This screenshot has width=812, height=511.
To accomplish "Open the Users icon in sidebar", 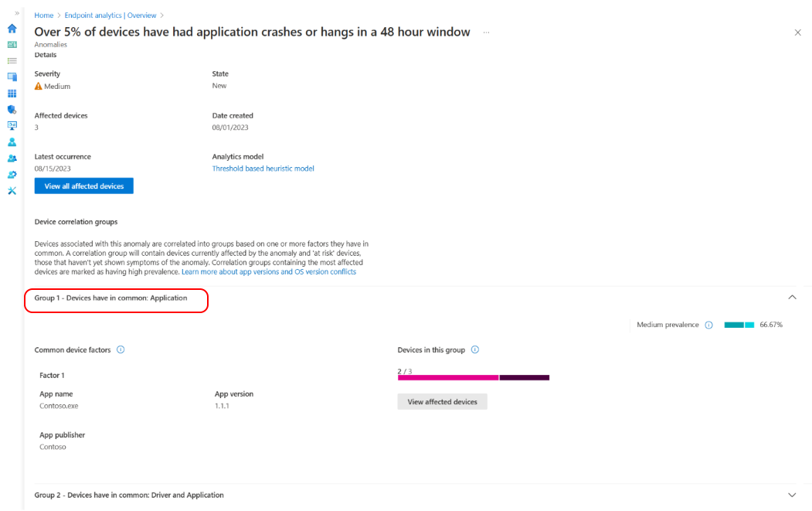I will tap(12, 142).
